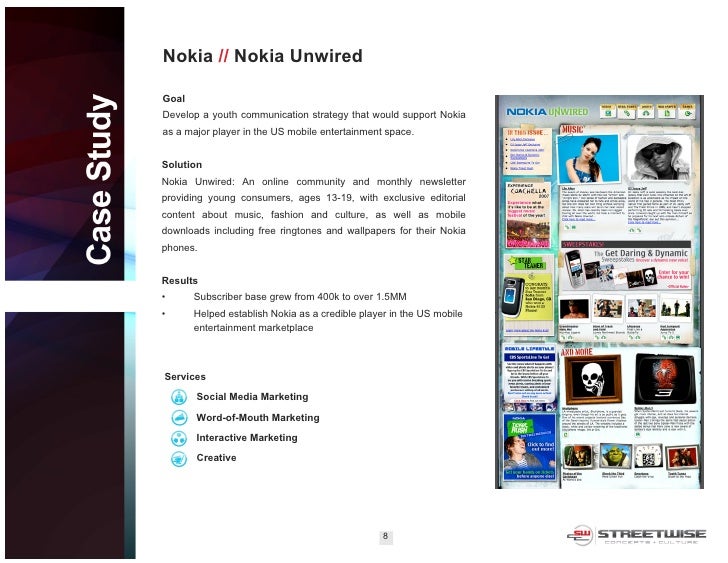Open the Pirates of the Caribbean thumbnail
Image resolution: width=728 pixels, height=563 pixels.
577,457
